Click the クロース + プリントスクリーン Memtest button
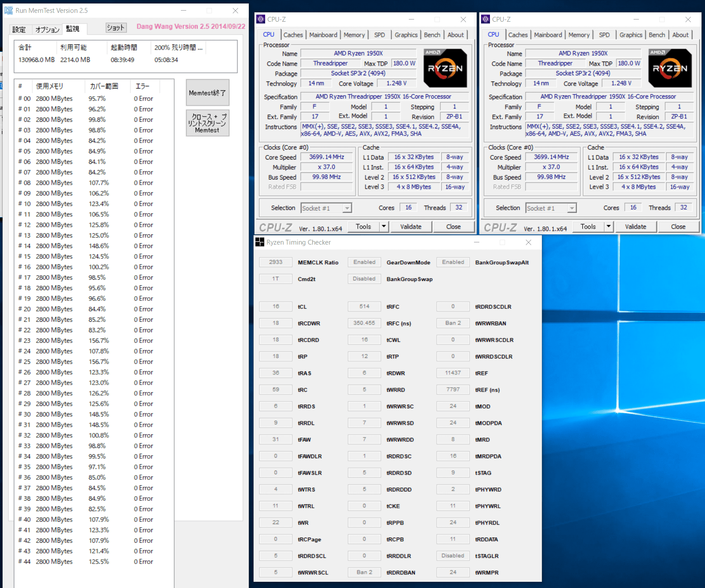This screenshot has width=705, height=588. [x=208, y=123]
